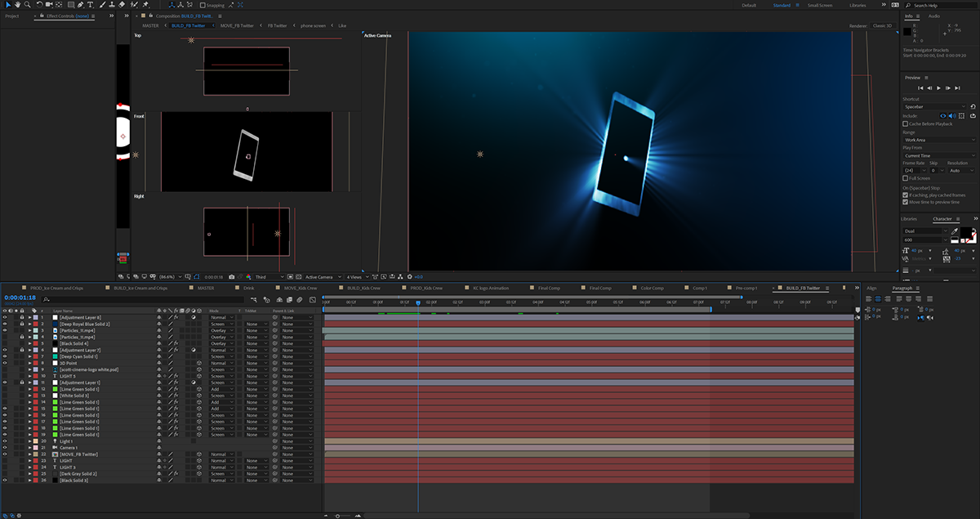Screen dimensions: 980x519
Task: Select the Unified Camera tool
Action: click(49, 4)
